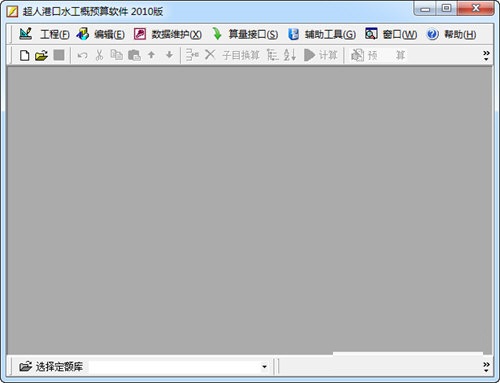Click the paste clipboard icon
This screenshot has width=500, height=383.
click(134, 55)
